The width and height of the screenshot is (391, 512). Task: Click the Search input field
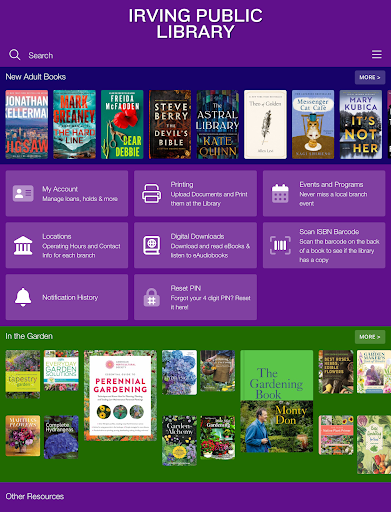click(x=41, y=55)
